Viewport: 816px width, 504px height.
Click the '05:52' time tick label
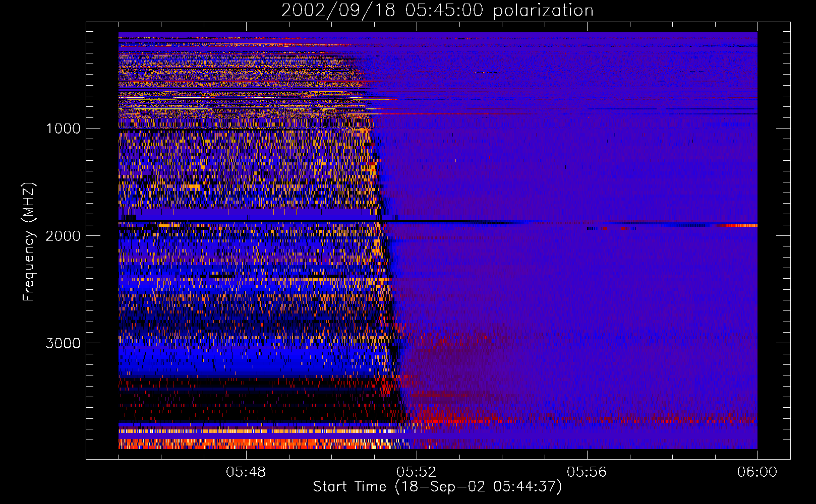click(x=417, y=472)
